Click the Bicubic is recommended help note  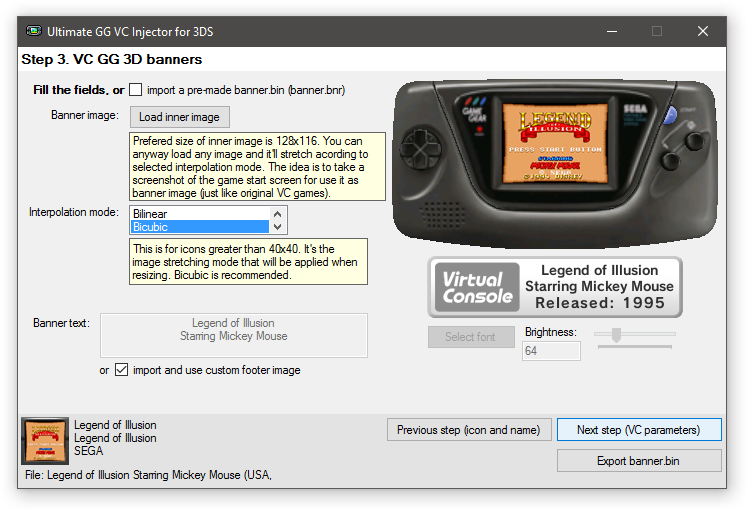[248, 262]
